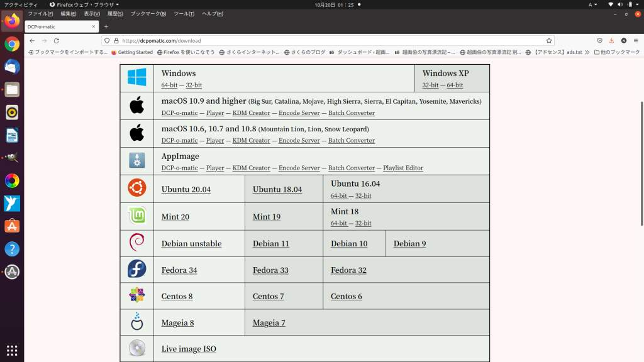Open the Ubuntu 20.04 download link

(x=186, y=189)
